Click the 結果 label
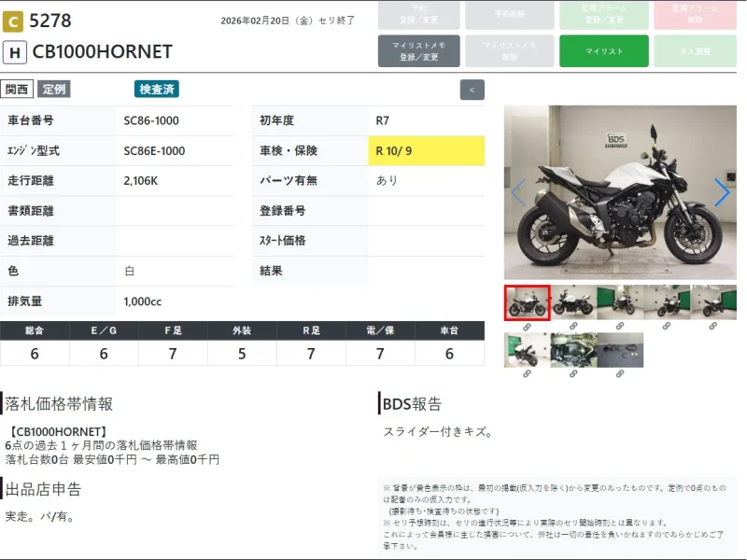The width and height of the screenshot is (747, 560). (271, 271)
